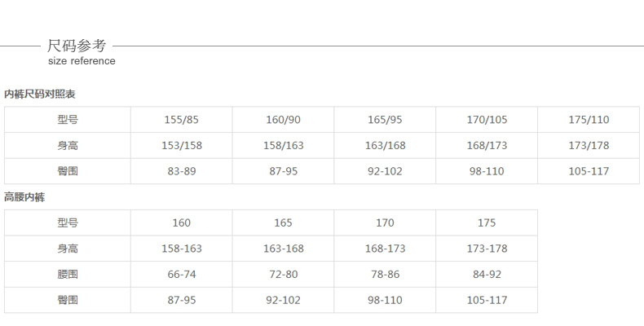Select the 66-74 waist cell
Screen dimensions: 644x326
pos(181,275)
